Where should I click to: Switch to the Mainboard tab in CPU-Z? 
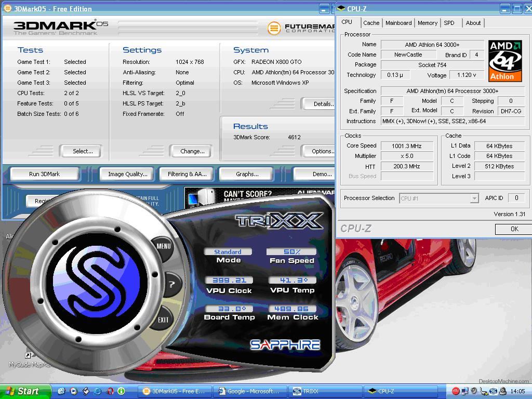(398, 23)
